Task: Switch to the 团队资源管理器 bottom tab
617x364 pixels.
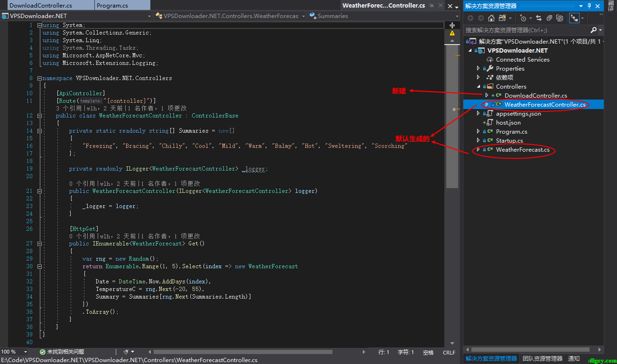Action: (x=542, y=359)
